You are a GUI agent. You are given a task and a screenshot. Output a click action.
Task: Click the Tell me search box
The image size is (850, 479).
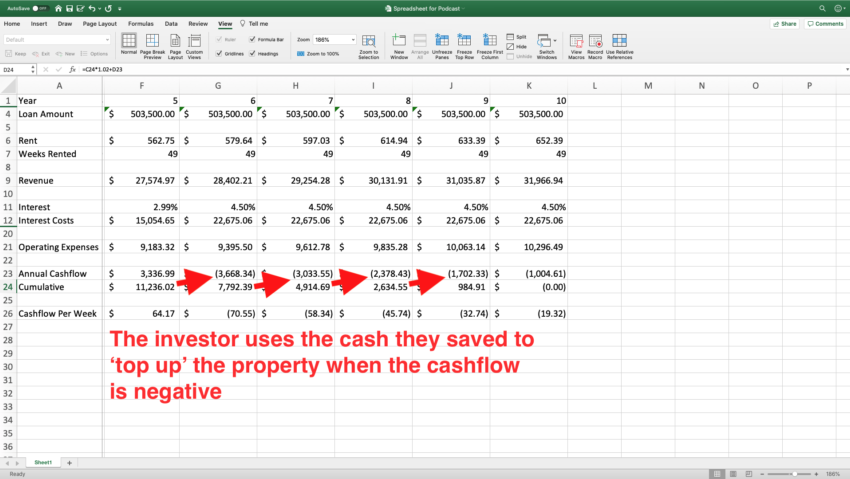[254, 24]
